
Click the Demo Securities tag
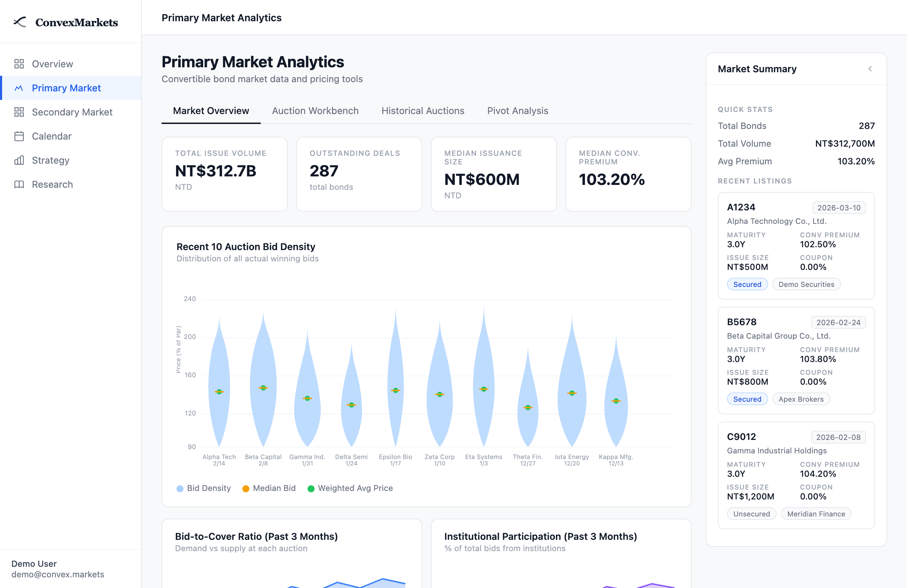click(x=806, y=284)
